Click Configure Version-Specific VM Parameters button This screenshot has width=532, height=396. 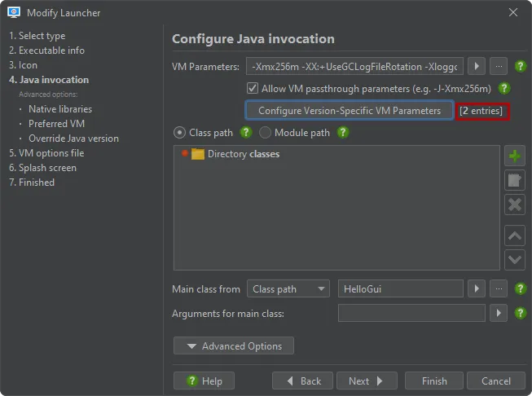coord(350,110)
